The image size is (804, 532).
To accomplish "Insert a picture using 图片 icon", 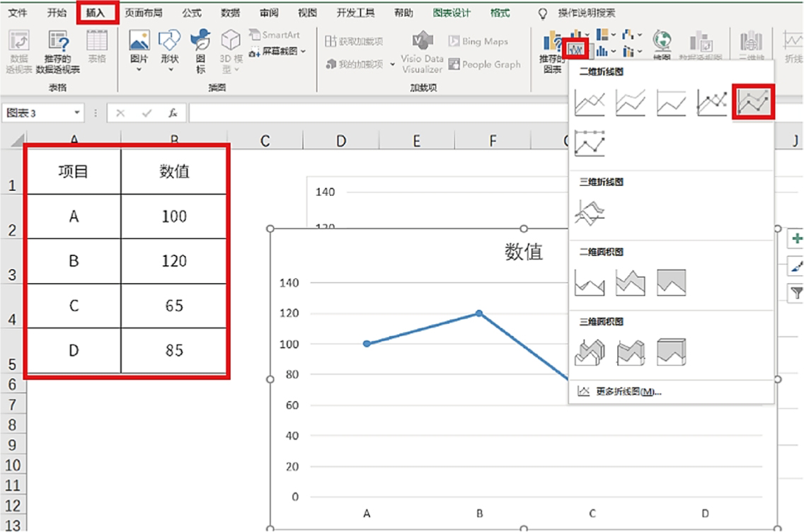I will pos(139,48).
